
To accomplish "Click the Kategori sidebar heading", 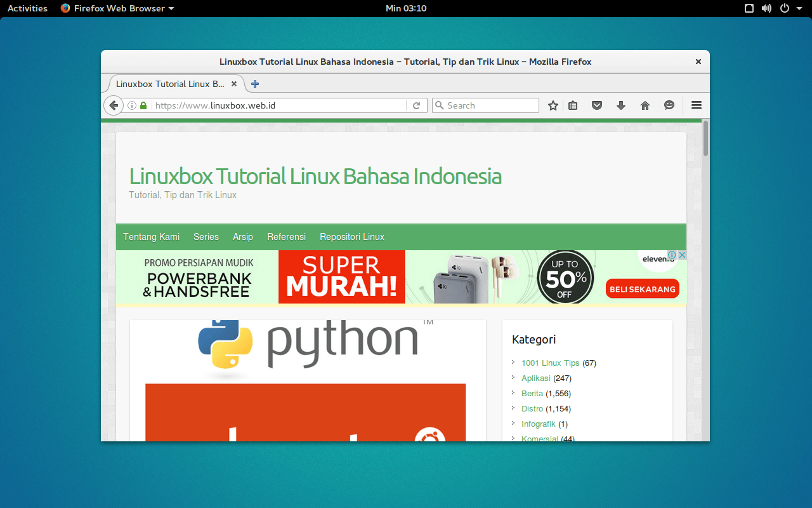I will pyautogui.click(x=534, y=340).
